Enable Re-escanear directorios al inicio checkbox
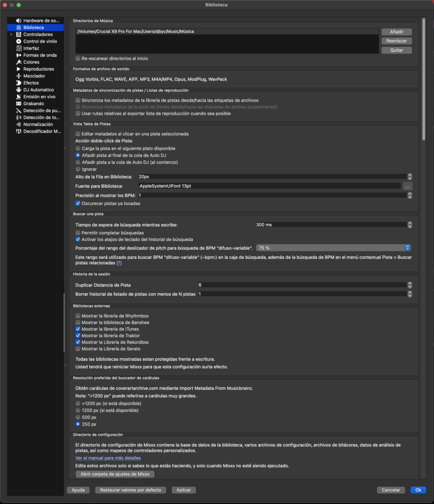434x504 pixels. pyautogui.click(x=78, y=59)
